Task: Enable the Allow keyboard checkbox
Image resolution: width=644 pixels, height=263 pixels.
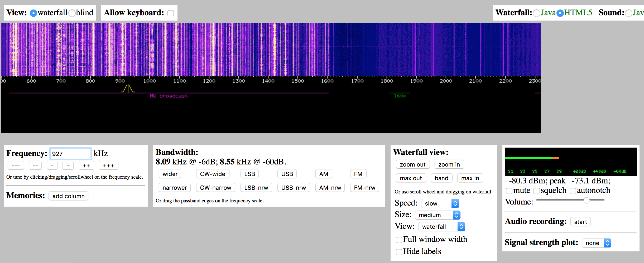Action: pyautogui.click(x=171, y=13)
